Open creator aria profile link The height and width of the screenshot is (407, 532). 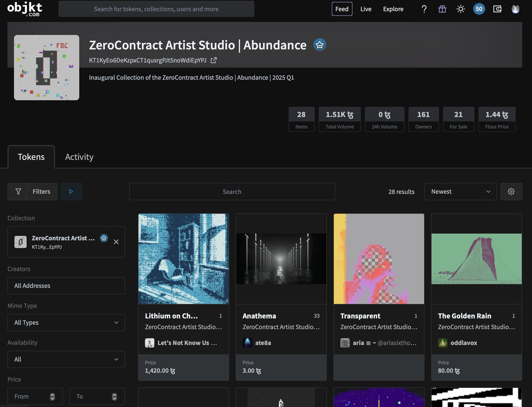(385, 343)
